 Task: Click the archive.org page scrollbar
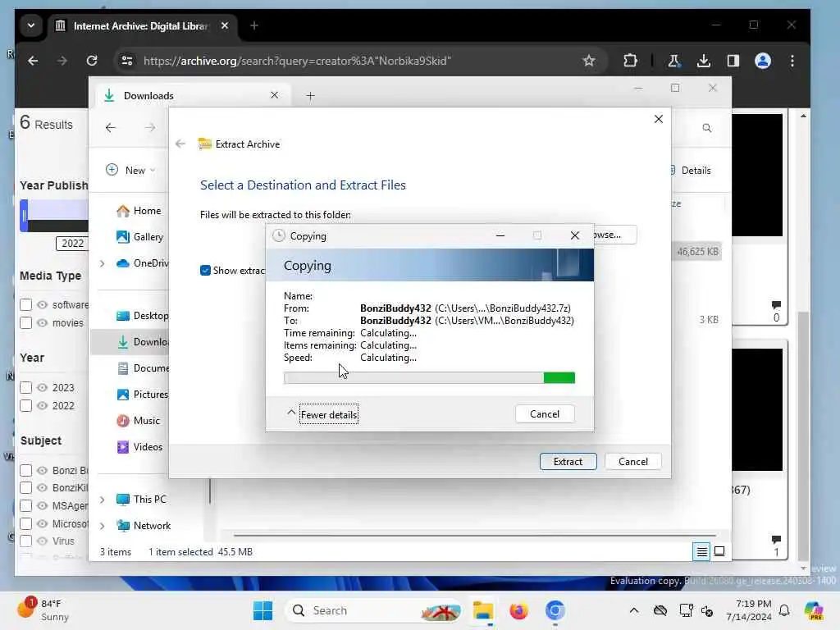point(802,435)
